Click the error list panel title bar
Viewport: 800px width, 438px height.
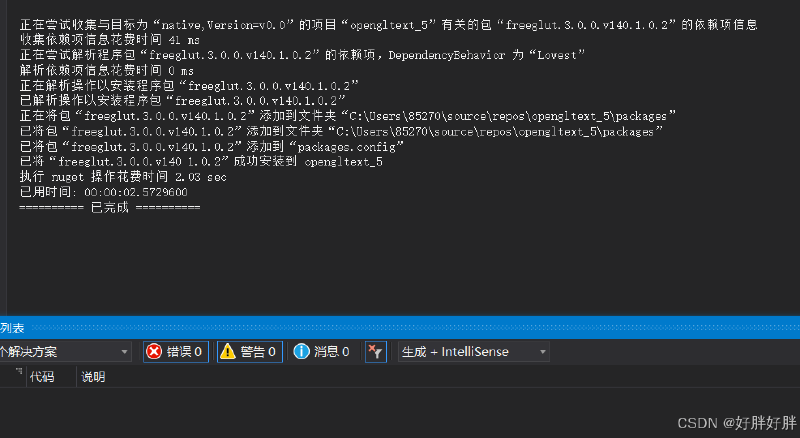point(400,328)
